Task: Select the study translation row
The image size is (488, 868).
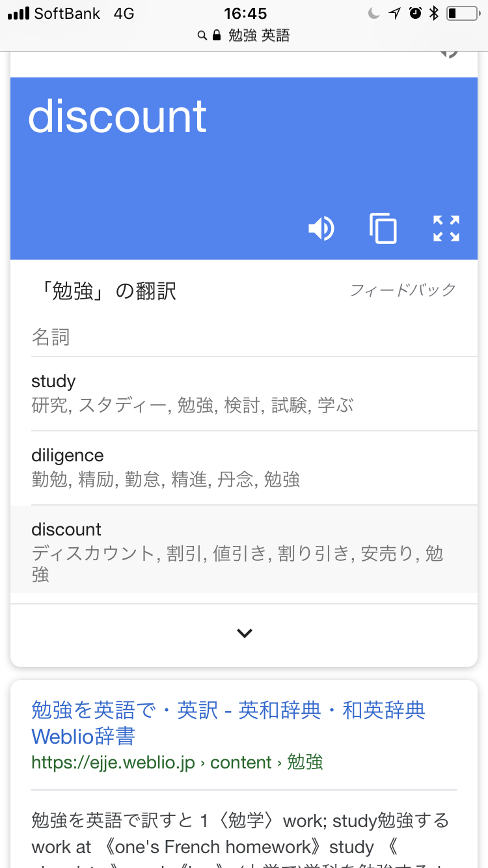Action: coord(244,393)
